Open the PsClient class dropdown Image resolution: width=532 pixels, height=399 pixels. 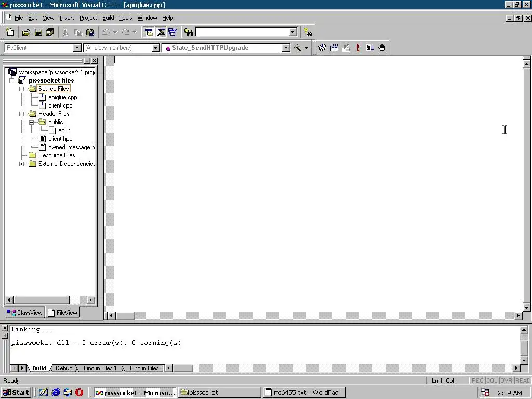[x=77, y=48]
